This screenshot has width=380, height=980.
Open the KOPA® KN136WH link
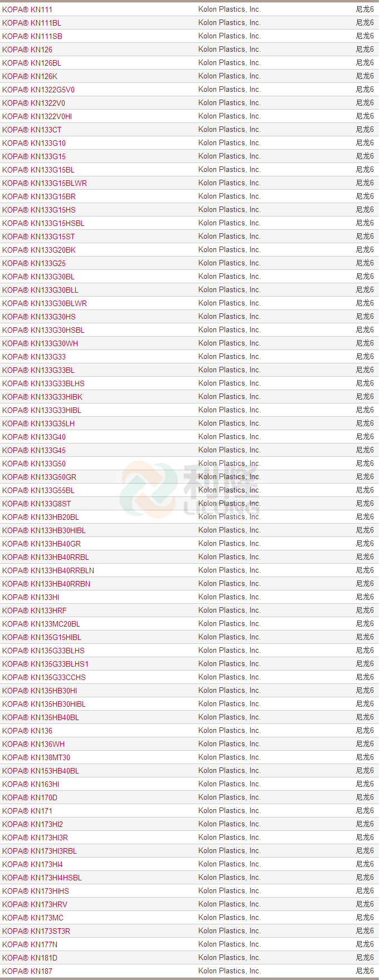tap(33, 744)
